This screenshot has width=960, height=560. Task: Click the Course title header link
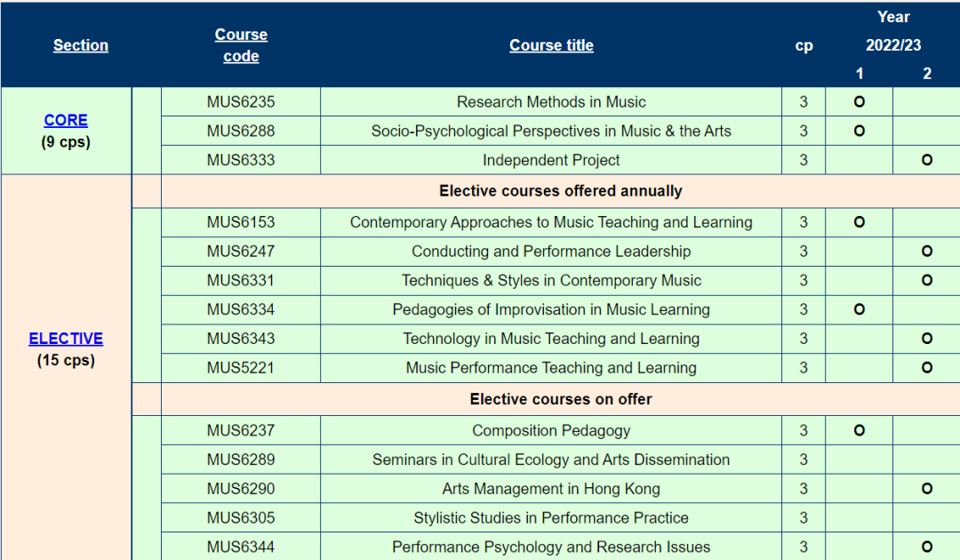[551, 45]
